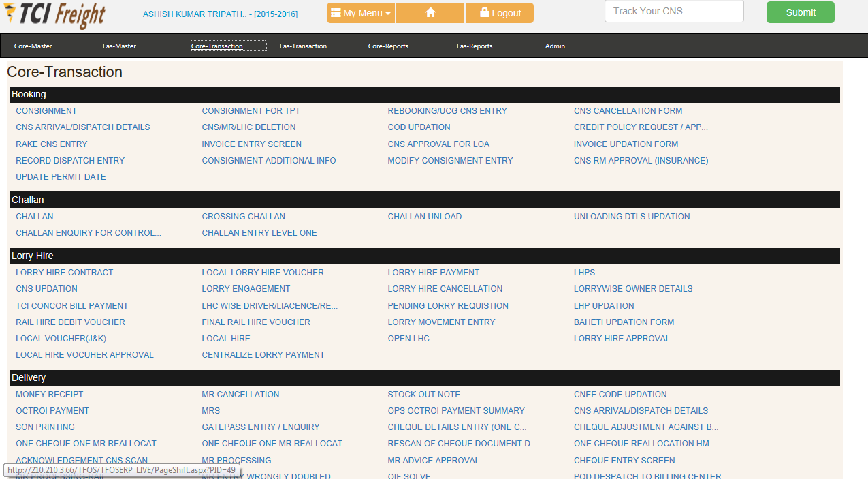
Task: Open OPEN LHC link
Action: tap(408, 339)
